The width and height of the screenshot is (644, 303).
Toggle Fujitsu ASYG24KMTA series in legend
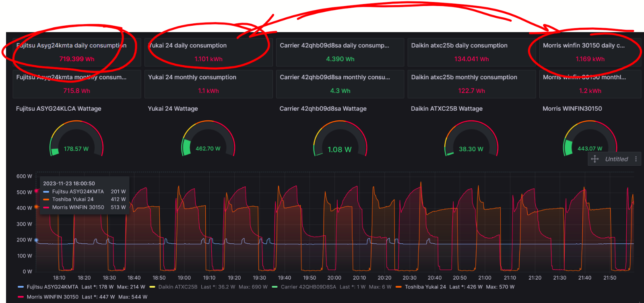pos(52,287)
